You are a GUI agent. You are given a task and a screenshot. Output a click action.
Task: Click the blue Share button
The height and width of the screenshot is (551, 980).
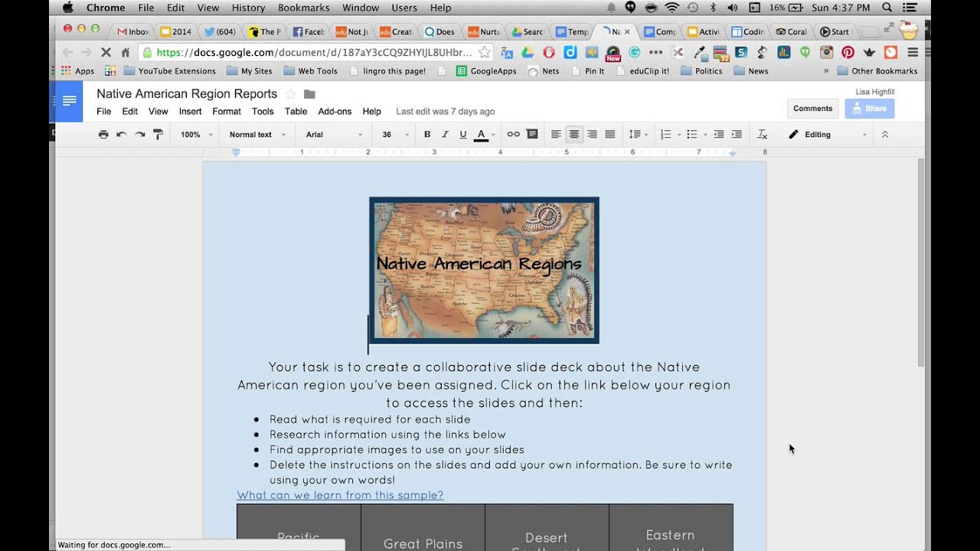tap(869, 109)
